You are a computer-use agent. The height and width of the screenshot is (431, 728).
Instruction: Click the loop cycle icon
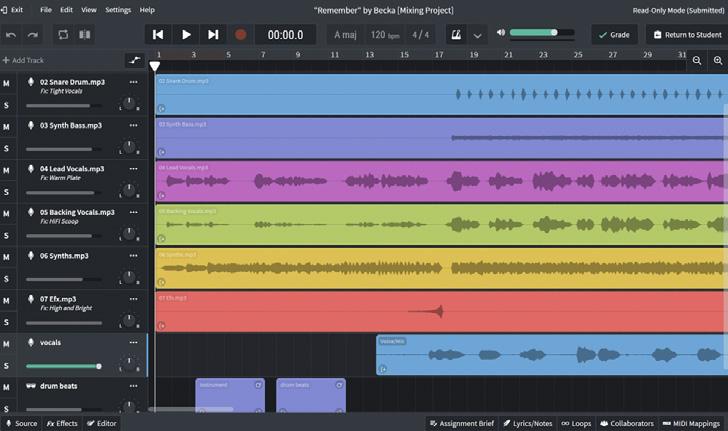(63, 34)
